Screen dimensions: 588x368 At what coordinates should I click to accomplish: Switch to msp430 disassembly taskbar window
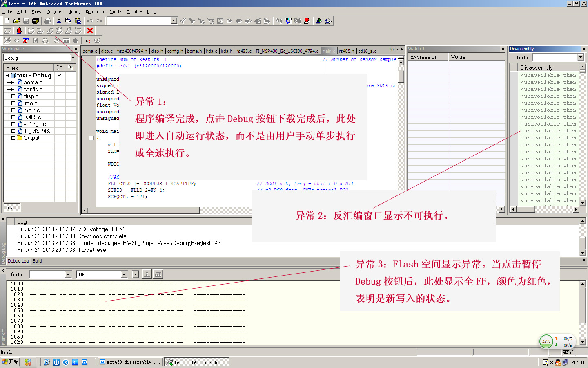(x=129, y=362)
